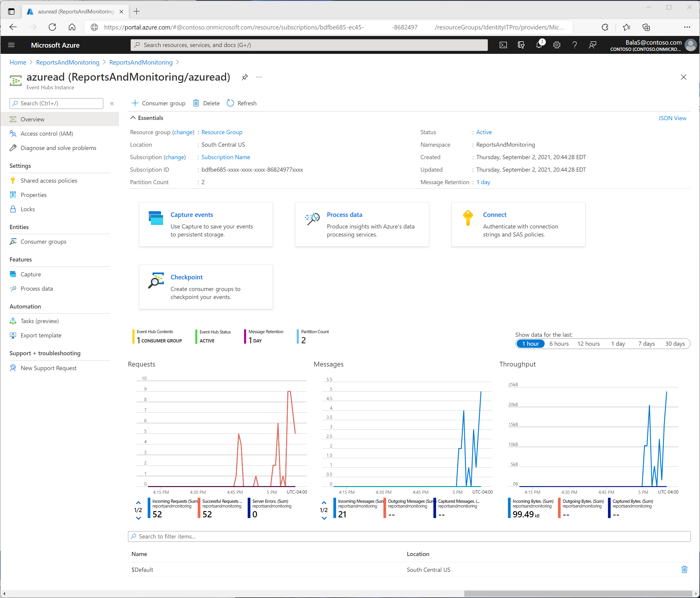
Task: Open the notifications bell
Action: [x=539, y=45]
